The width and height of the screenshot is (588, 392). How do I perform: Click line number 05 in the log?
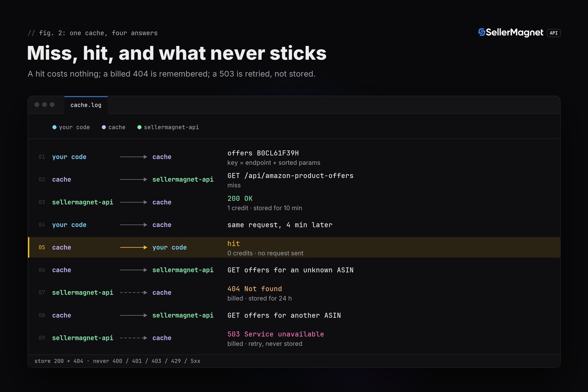[42, 247]
